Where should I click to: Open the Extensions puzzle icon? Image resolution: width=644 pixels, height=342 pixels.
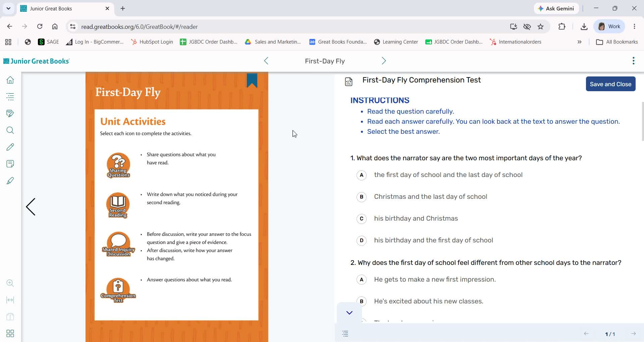pyautogui.click(x=562, y=26)
